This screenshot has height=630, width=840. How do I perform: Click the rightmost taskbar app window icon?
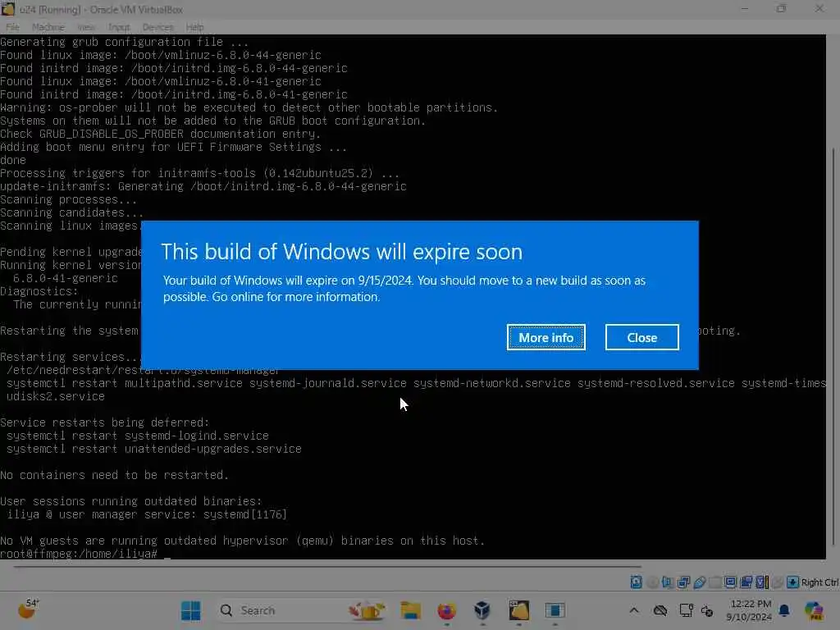(x=555, y=610)
